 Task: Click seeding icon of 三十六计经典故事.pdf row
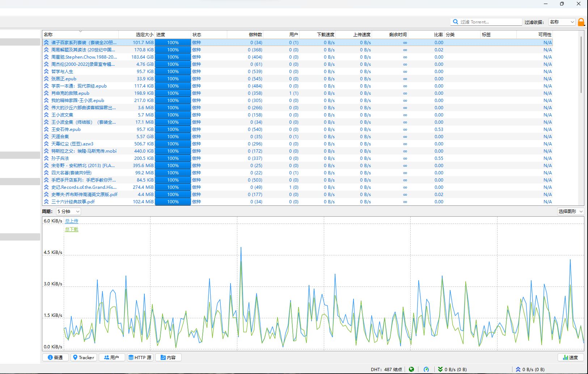click(46, 201)
